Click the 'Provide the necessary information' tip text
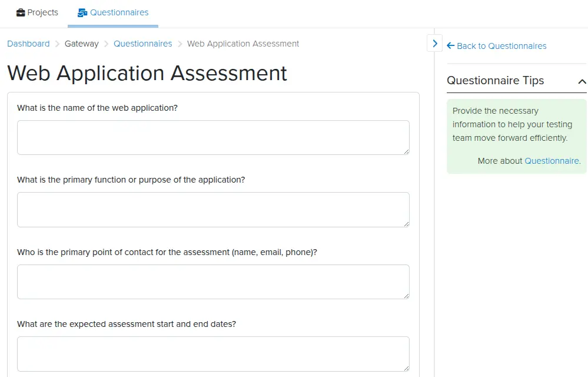Viewport: 588px width, 377px height. click(512, 124)
